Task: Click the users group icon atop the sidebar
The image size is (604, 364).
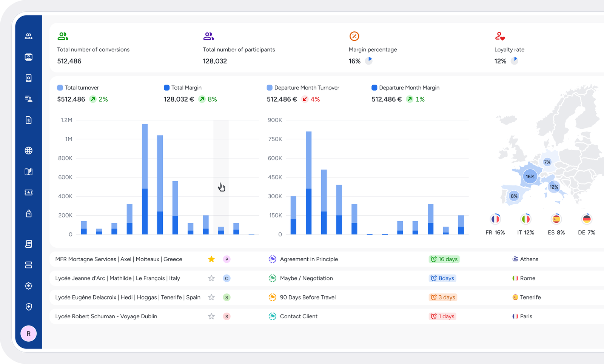Action: coord(28,36)
